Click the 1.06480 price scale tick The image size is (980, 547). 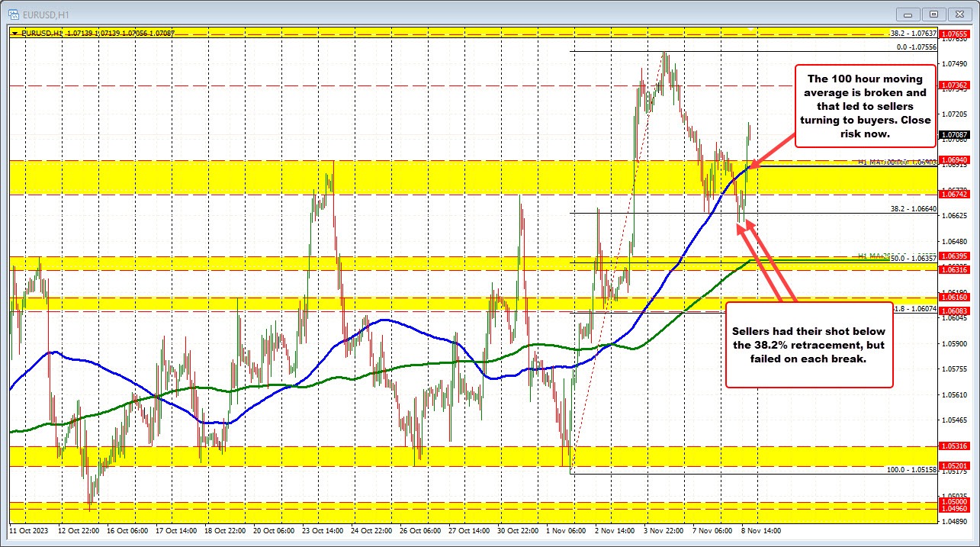tap(955, 241)
